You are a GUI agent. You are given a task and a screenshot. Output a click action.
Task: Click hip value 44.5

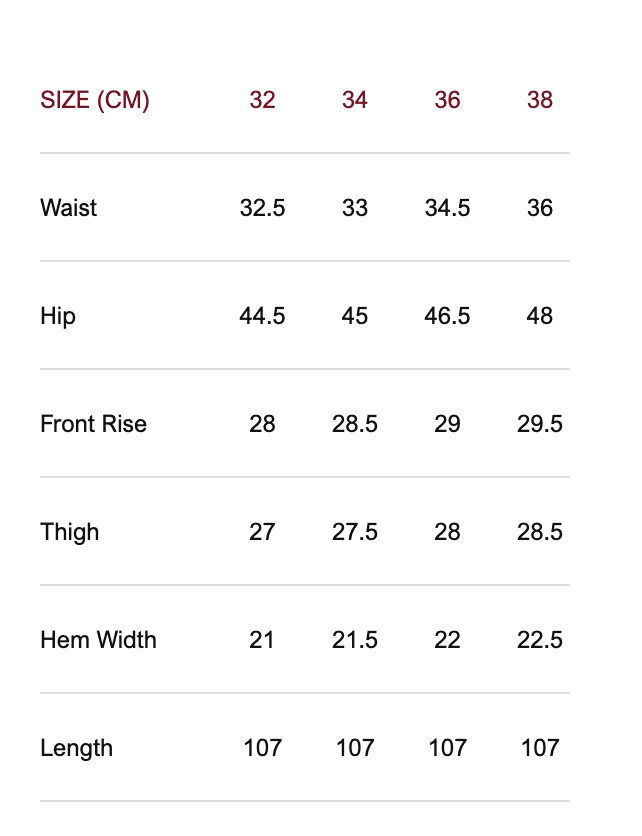(x=262, y=316)
